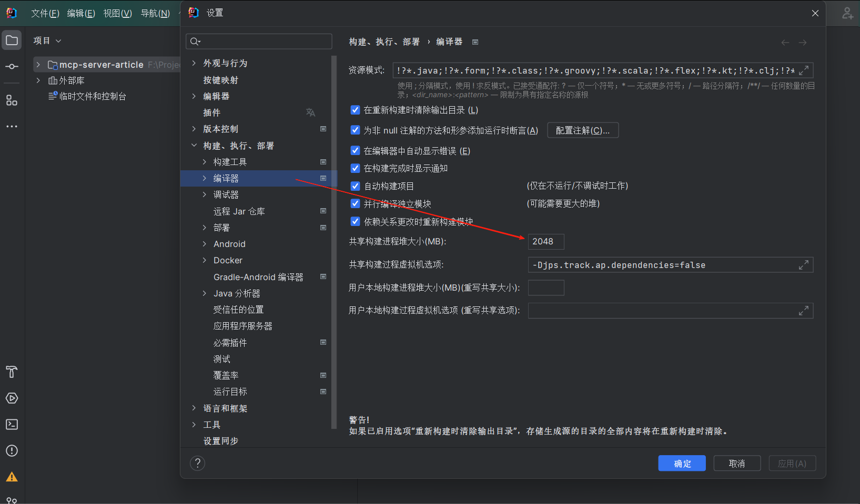Screen dimensions: 860x504
Task: Expand Docker sub-node
Action: point(205,260)
